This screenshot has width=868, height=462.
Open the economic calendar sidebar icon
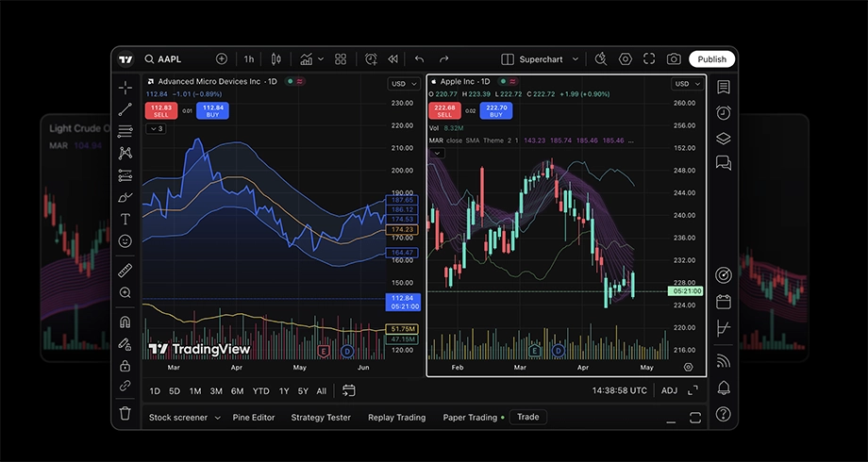pyautogui.click(x=724, y=302)
